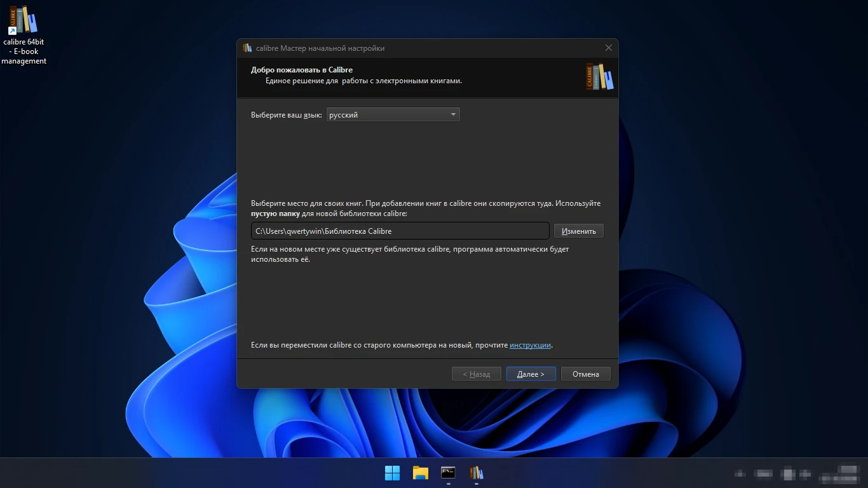Viewport: 868px width, 488px height.
Task: Open Windows Start menu
Action: tap(392, 473)
